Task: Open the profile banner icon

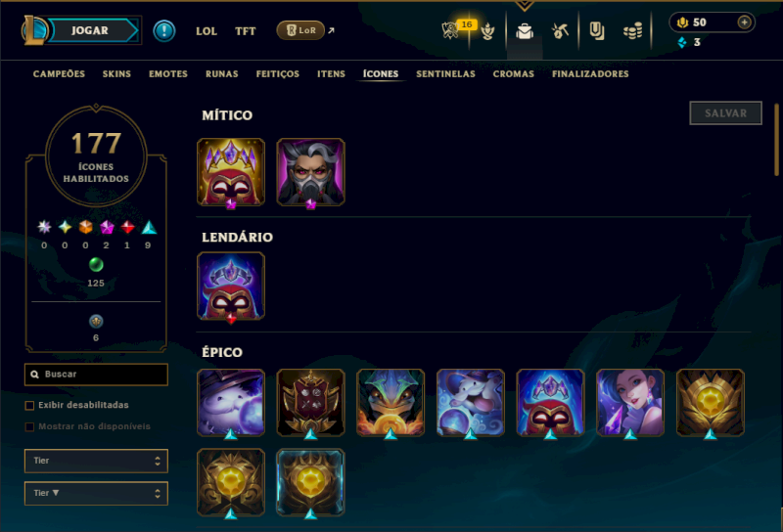Action: coord(596,31)
